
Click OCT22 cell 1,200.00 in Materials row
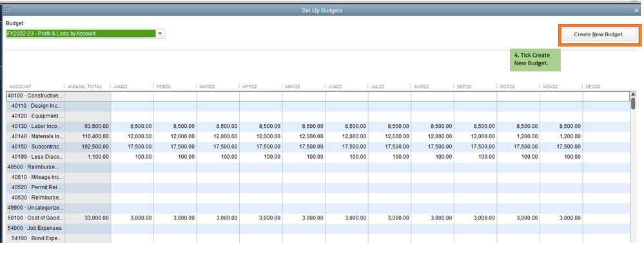point(518,137)
